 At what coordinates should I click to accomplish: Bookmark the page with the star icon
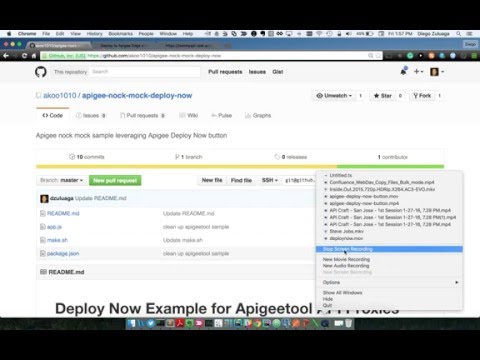pos(378,56)
